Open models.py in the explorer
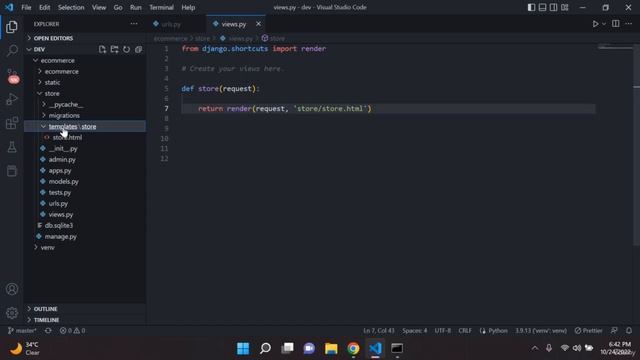Screen dimensions: 640x360 click(85, 182)
